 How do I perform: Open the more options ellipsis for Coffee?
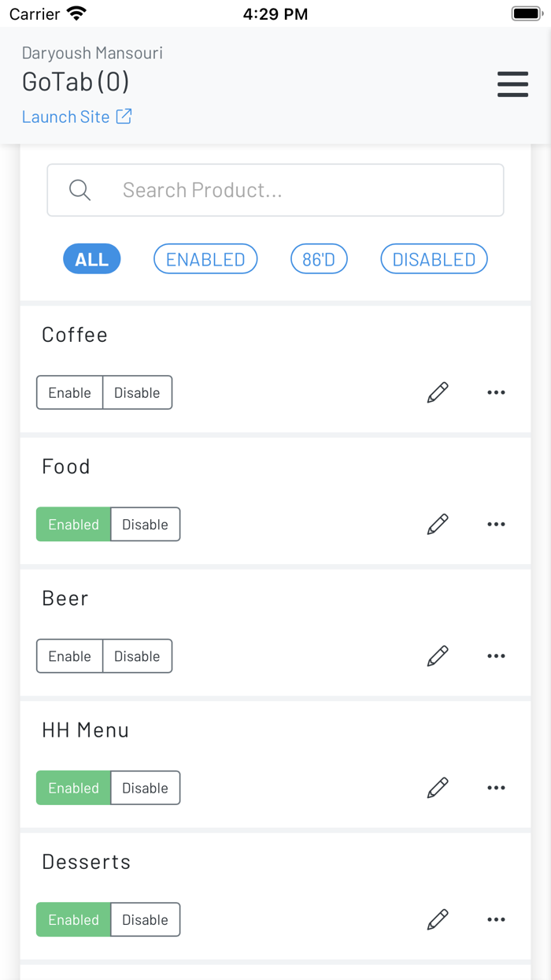pyautogui.click(x=496, y=392)
